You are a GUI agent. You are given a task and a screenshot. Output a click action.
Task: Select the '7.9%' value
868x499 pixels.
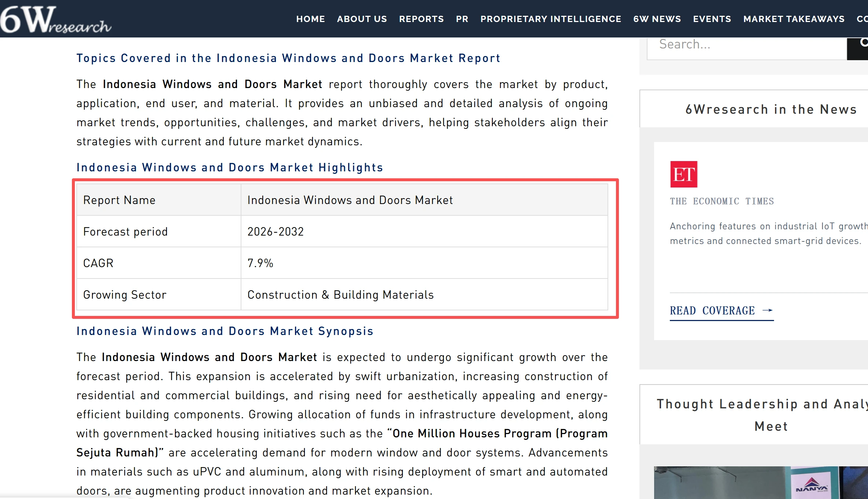coord(260,263)
